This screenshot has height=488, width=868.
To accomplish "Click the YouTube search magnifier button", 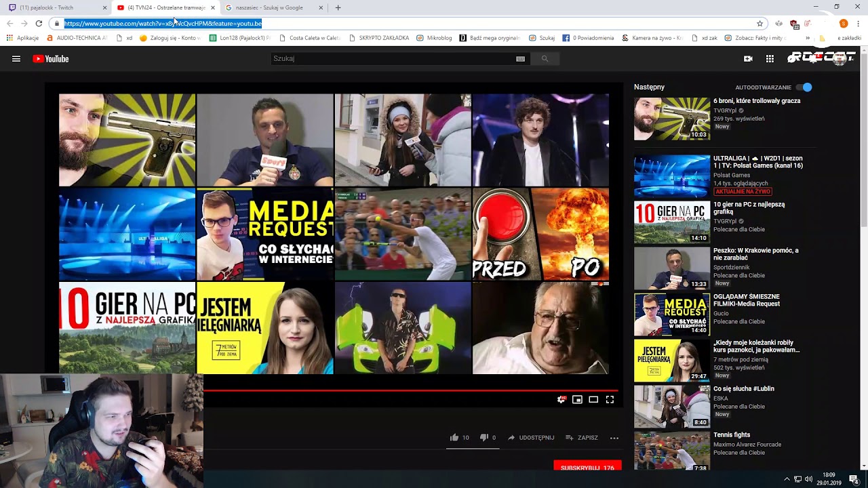I will [545, 59].
